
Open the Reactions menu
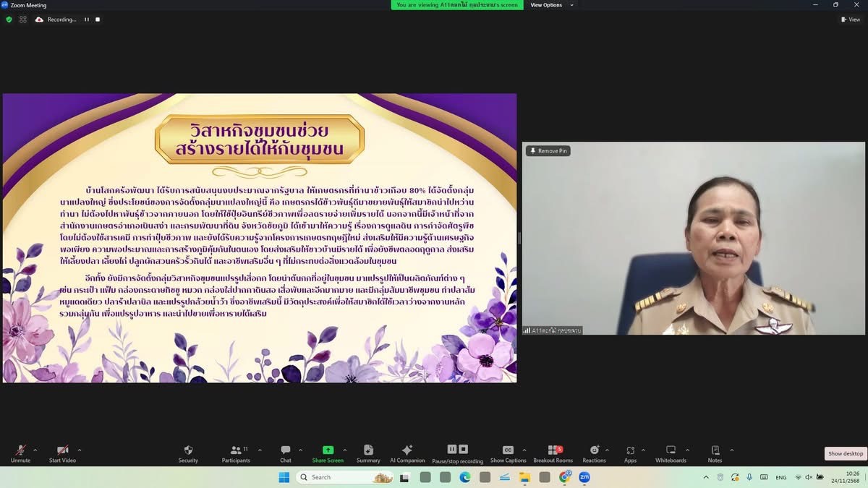594,450
